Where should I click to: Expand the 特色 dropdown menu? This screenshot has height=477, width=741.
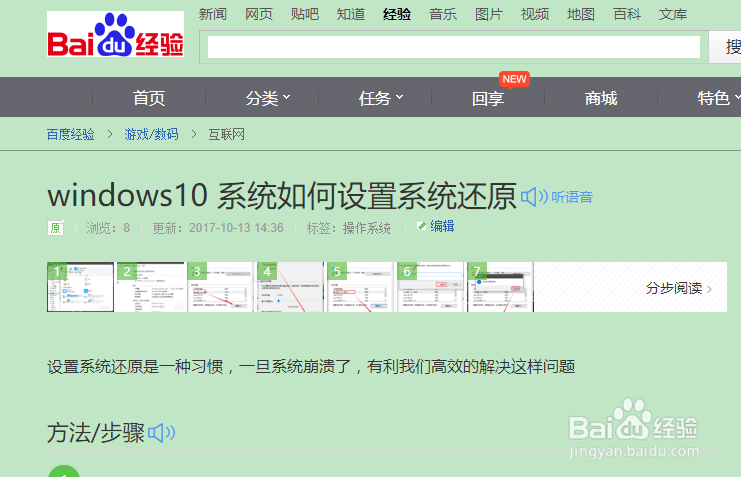coord(719,98)
